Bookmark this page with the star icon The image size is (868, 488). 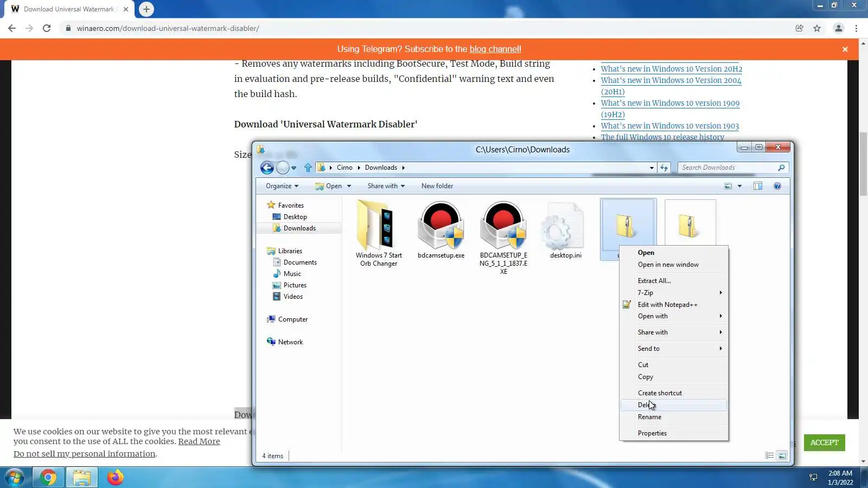[817, 28]
